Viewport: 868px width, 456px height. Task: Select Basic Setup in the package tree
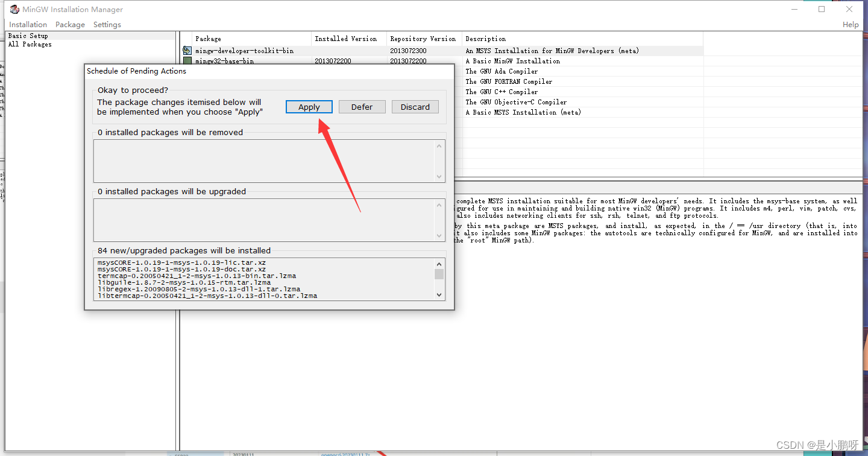[28, 36]
